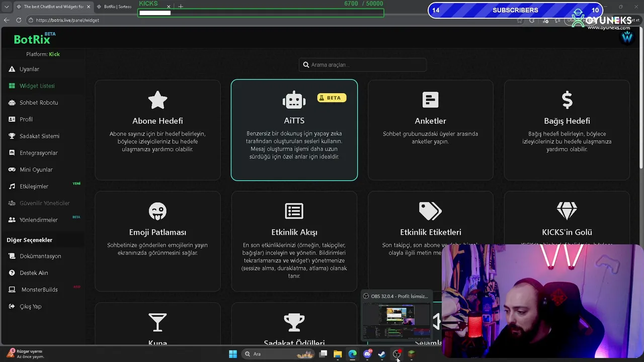Viewport: 644px width, 362px height.
Task: Click the Kupa cocktail glass icon
Action: tap(157, 322)
